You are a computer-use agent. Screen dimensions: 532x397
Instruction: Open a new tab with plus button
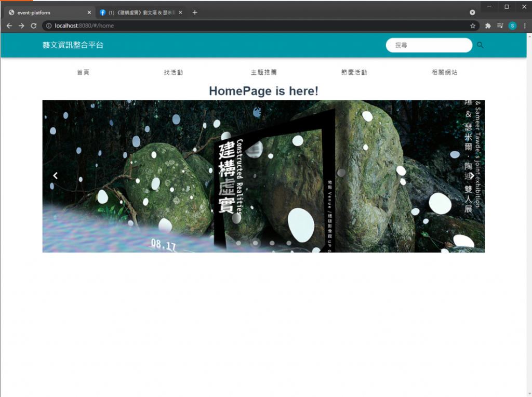click(195, 12)
